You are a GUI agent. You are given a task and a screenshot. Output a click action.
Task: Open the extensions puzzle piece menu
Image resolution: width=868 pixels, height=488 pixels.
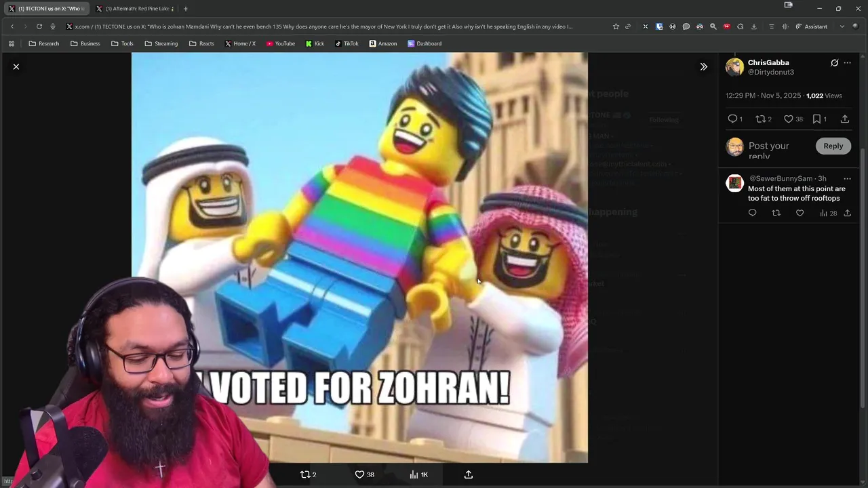(741, 26)
